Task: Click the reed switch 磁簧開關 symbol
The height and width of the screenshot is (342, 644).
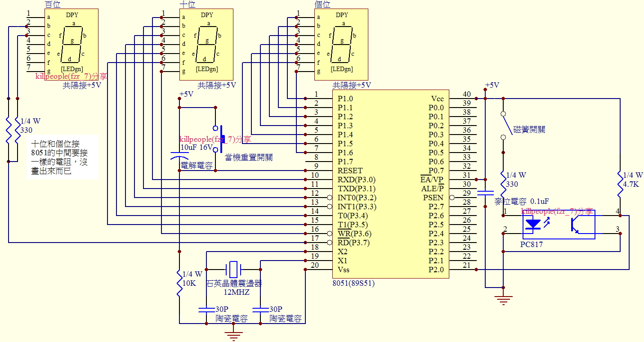Action: (505, 126)
